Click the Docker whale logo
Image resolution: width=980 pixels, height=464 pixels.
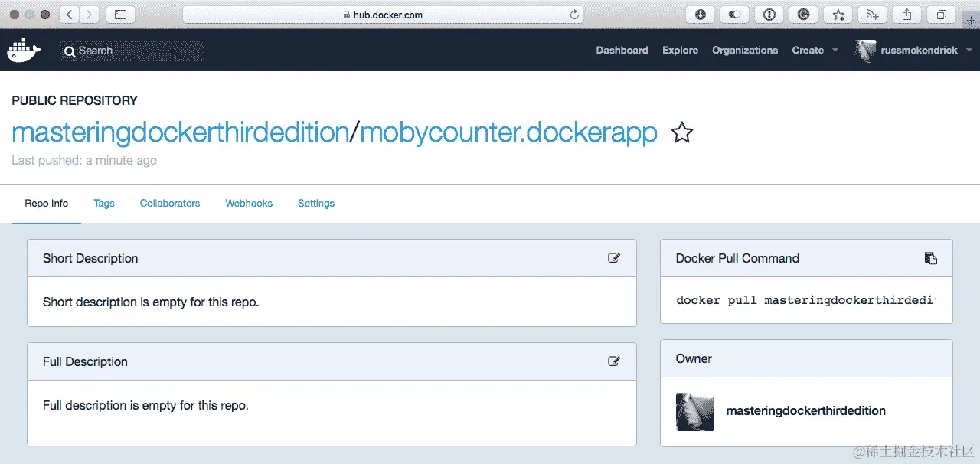point(24,50)
